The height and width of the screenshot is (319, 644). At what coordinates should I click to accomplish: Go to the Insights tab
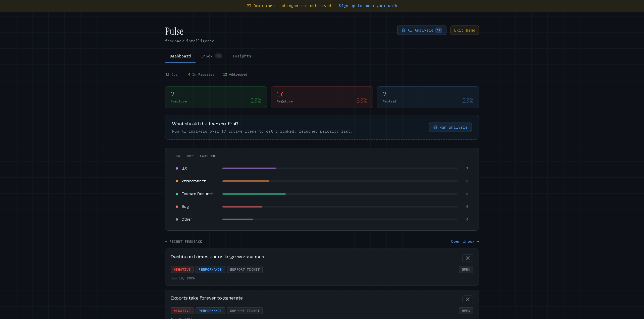pyautogui.click(x=242, y=56)
